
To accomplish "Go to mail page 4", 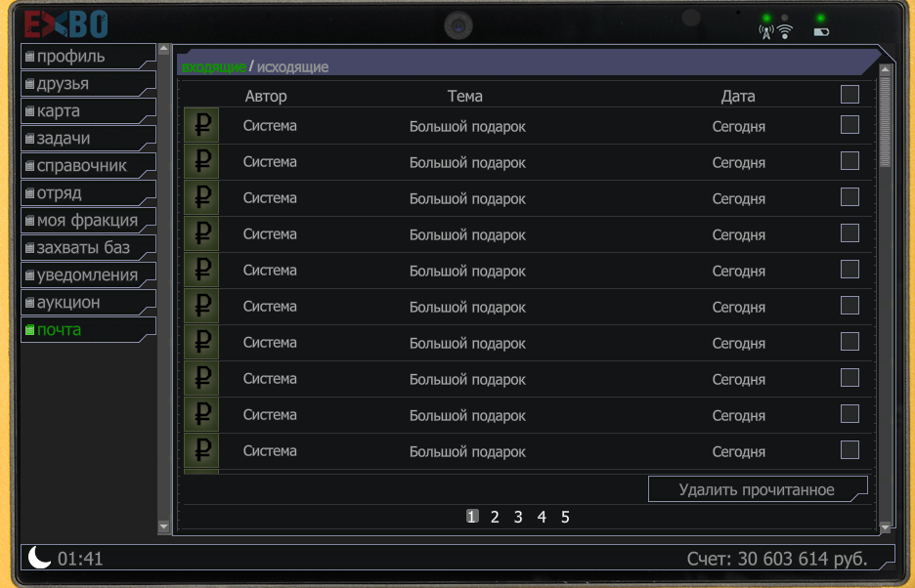I will (x=542, y=517).
